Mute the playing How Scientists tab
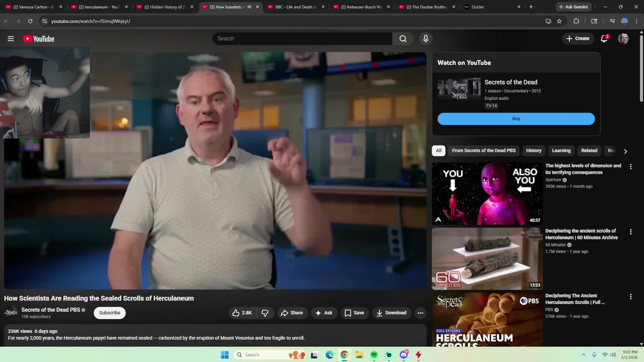Image resolution: width=644 pixels, height=362 pixels. point(250,7)
